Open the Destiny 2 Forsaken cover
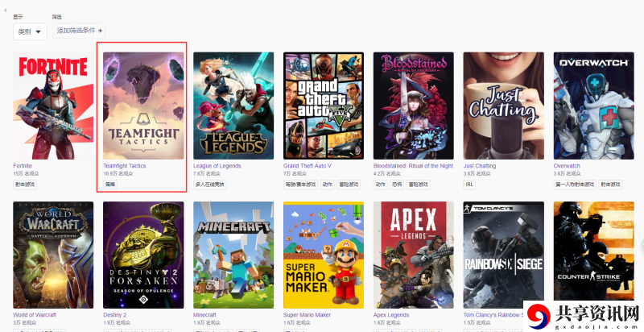This screenshot has width=644, height=332. pos(143,255)
